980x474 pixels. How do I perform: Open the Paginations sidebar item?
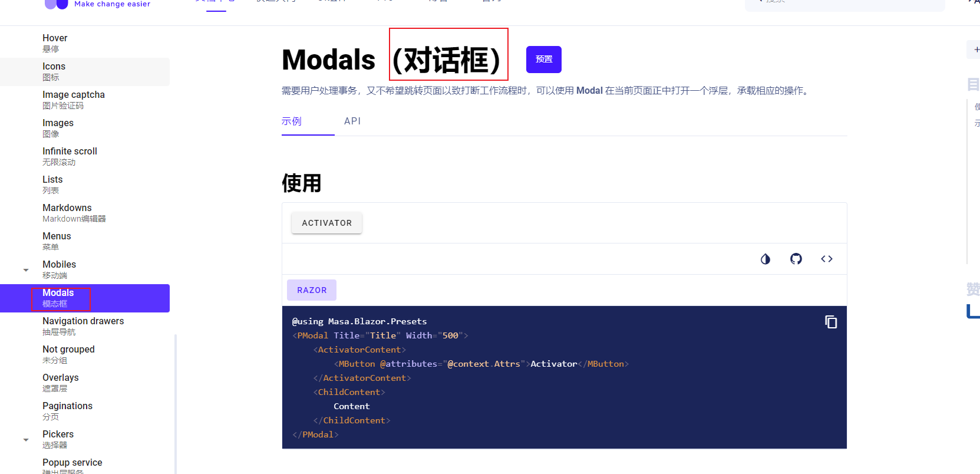(x=85, y=411)
